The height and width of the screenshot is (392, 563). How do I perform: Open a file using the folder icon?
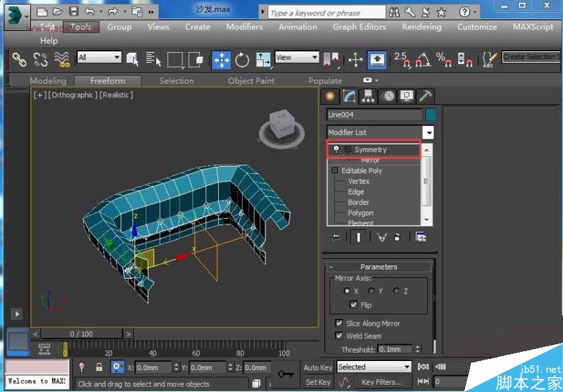[x=58, y=12]
